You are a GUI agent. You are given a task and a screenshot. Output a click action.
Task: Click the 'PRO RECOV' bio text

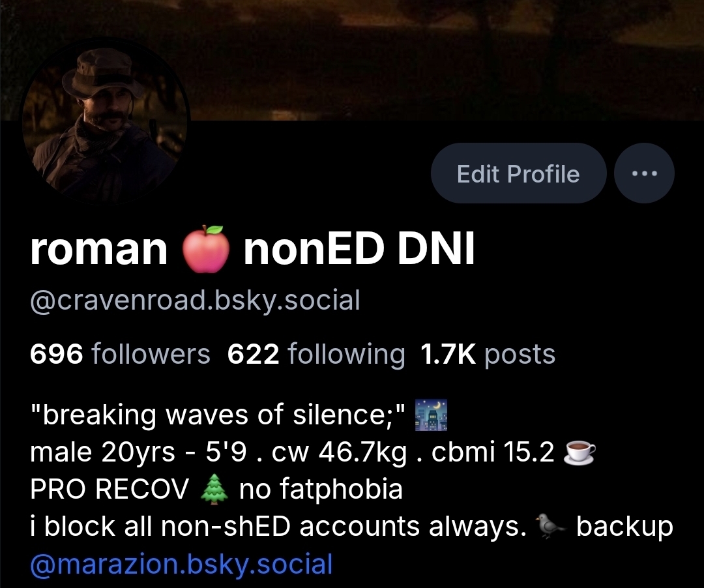(110, 489)
